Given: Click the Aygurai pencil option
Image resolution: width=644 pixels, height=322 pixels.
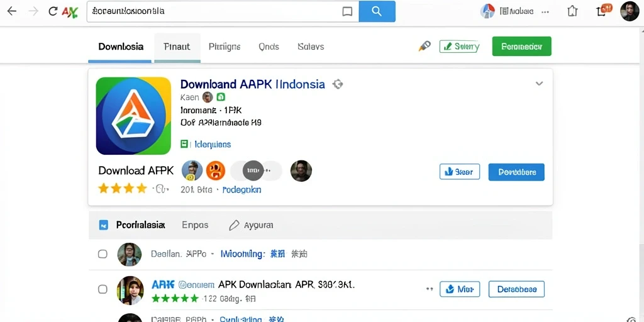Looking at the screenshot, I should coord(252,225).
